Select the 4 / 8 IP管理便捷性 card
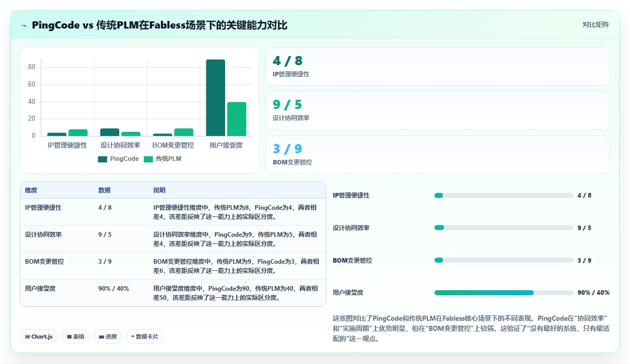The image size is (630, 364). coord(437,66)
